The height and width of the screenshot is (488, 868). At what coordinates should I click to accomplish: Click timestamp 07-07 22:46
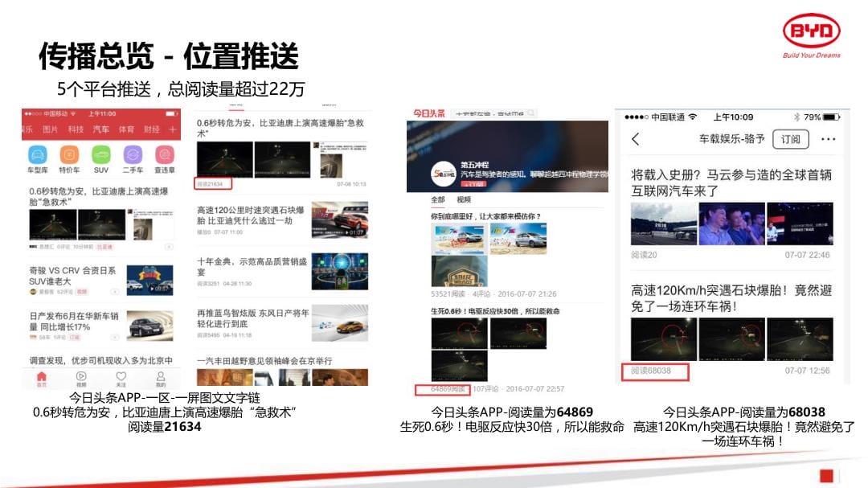point(807,255)
